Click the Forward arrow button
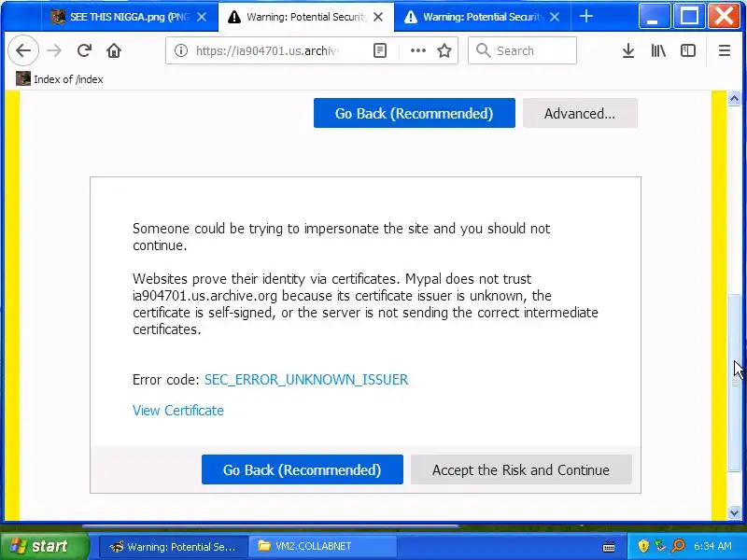Screen dimensions: 747x560 (x=54, y=50)
